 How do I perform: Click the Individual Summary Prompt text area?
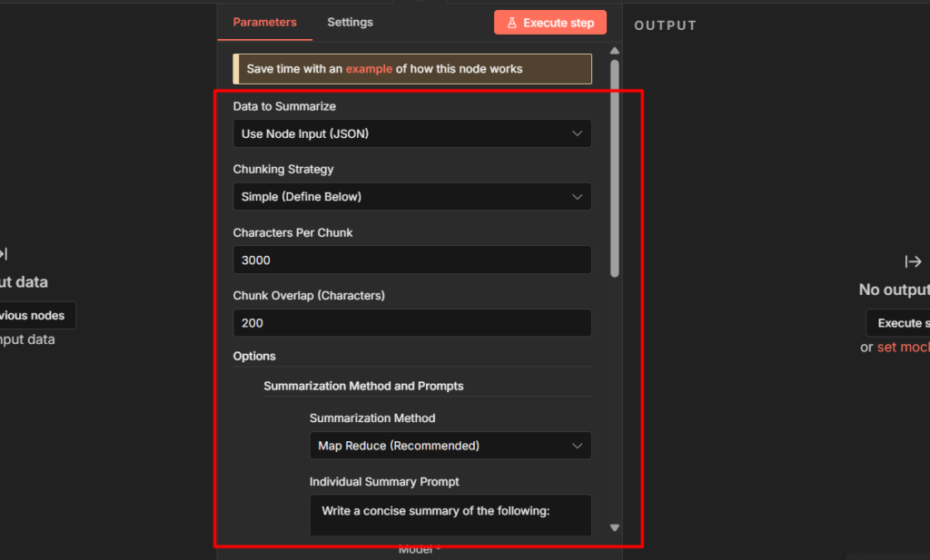[x=450, y=515]
